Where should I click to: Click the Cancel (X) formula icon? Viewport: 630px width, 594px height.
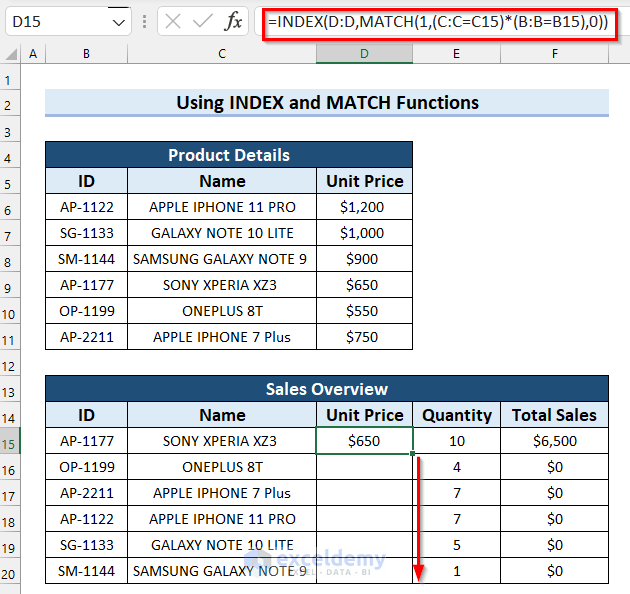(x=173, y=21)
